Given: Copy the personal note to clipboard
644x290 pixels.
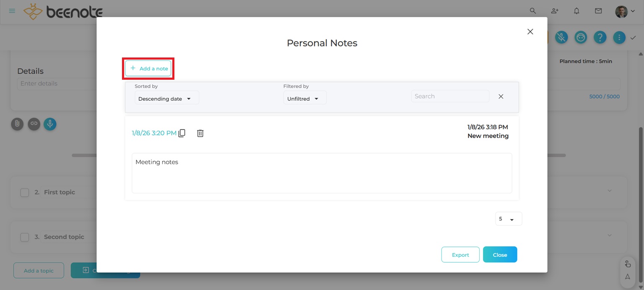Looking at the screenshot, I should click(x=182, y=133).
